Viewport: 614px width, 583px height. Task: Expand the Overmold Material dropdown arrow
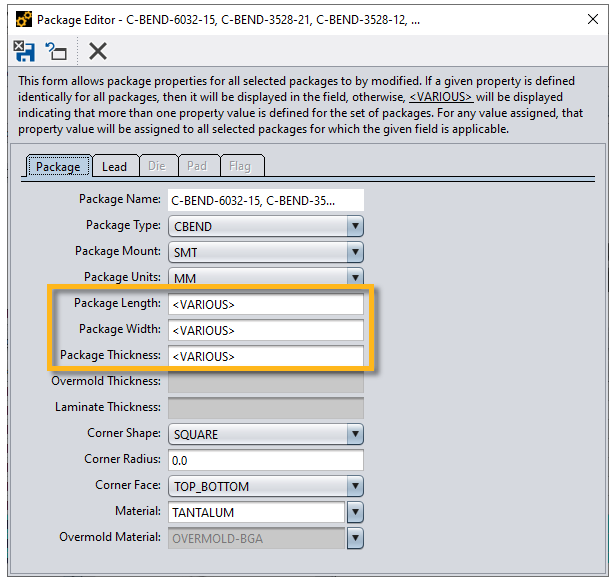(355, 538)
